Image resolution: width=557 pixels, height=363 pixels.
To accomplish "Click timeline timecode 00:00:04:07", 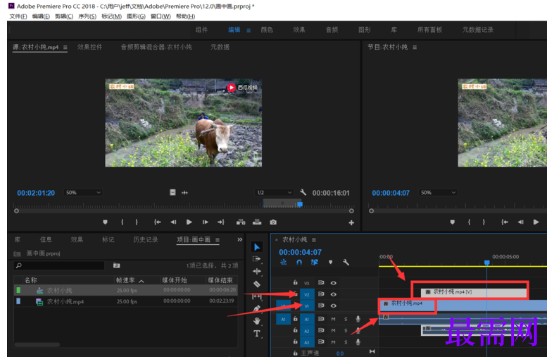I will (x=300, y=252).
